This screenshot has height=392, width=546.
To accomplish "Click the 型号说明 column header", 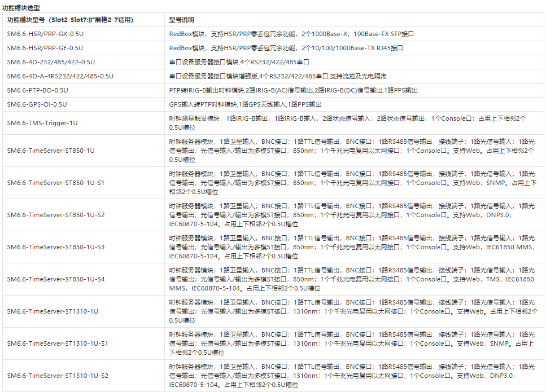I will tap(182, 20).
